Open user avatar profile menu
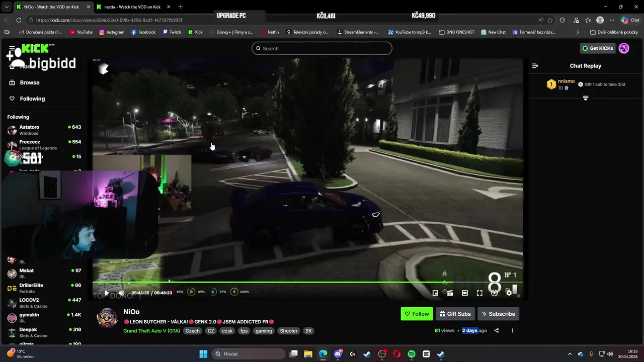 tap(624, 48)
